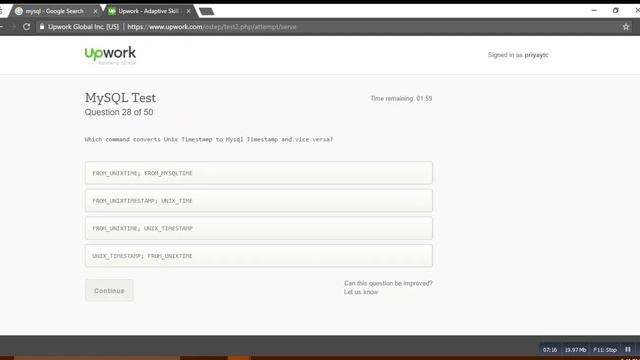Click the mysql tab's Google favicon
The image size is (640, 360).
coord(19,11)
